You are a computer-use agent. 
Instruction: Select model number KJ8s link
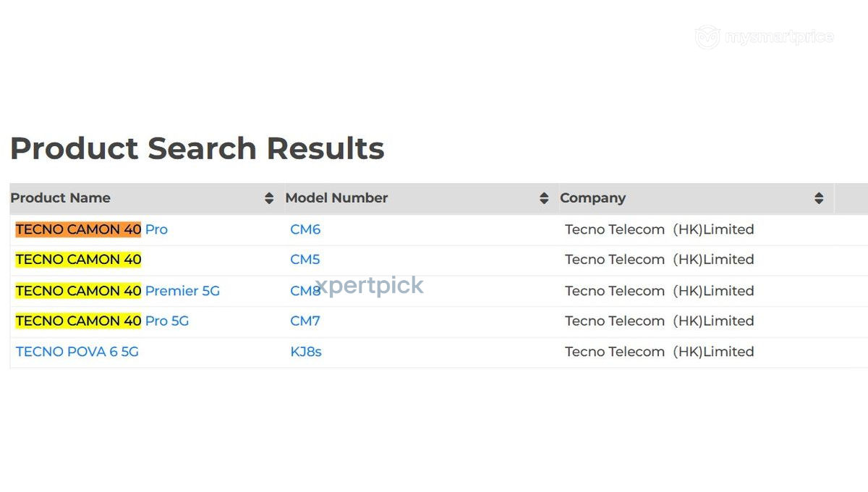(x=306, y=352)
